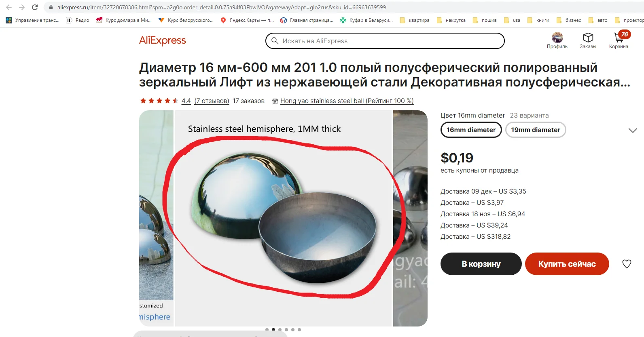Click the AliExpress logo
The height and width of the screenshot is (337, 644).
163,40
